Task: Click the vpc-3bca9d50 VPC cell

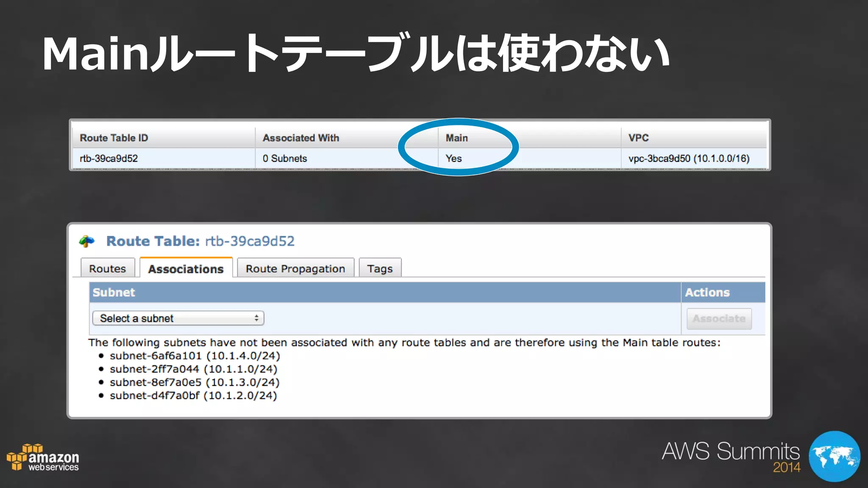Action: [689, 158]
